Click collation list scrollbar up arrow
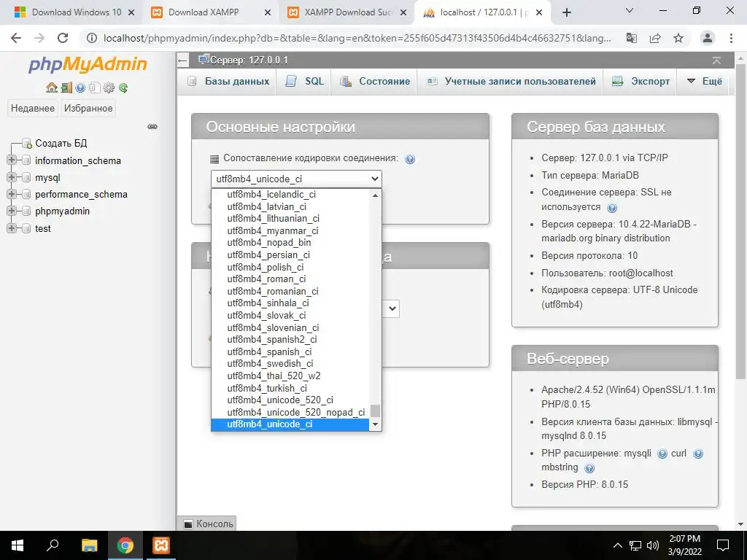The height and width of the screenshot is (560, 747). (376, 195)
